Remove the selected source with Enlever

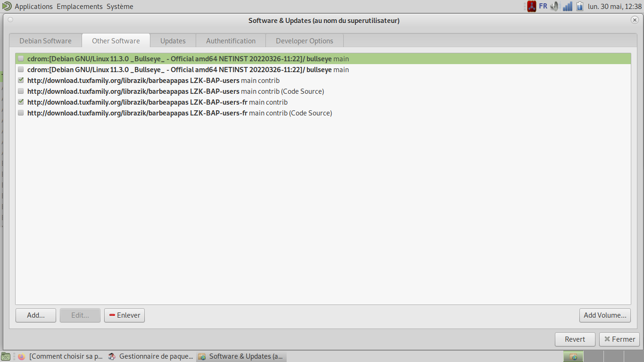tap(124, 315)
